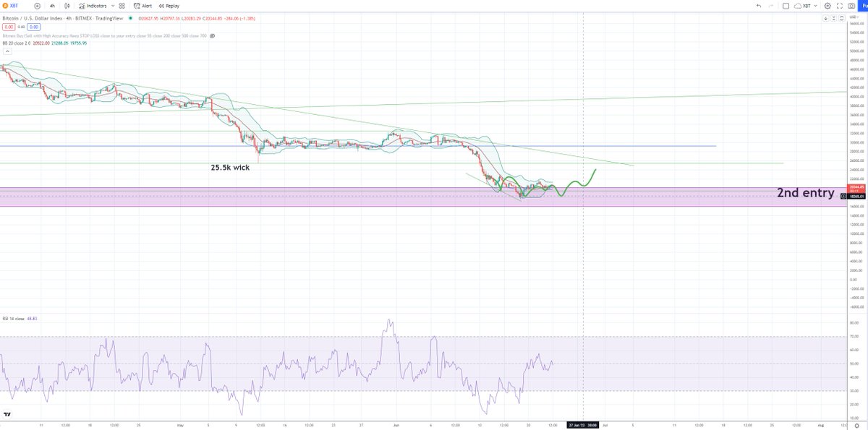This screenshot has width=868, height=430.
Task: Click the blue Publish button
Action: coord(863,6)
